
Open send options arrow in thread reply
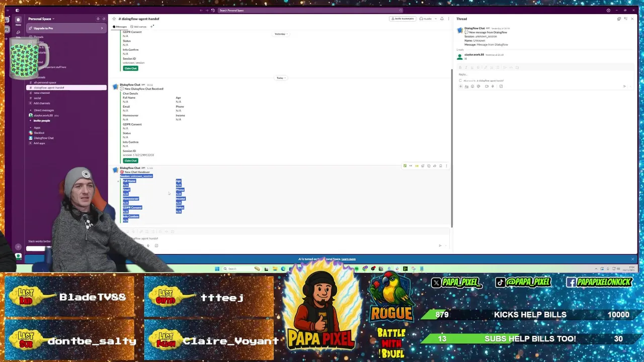(631, 86)
